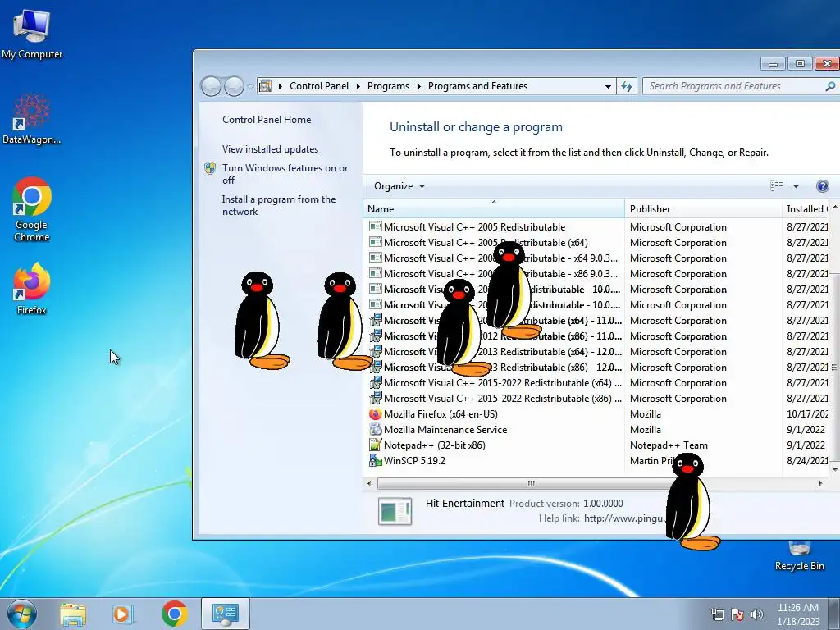Expand the view options dropdown arrow
Image resolution: width=840 pixels, height=630 pixels.
tap(796, 186)
